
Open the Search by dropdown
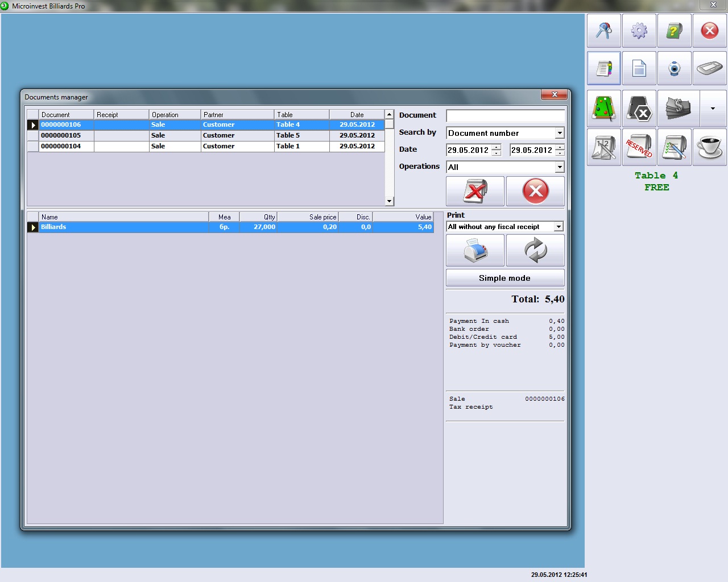tap(560, 133)
